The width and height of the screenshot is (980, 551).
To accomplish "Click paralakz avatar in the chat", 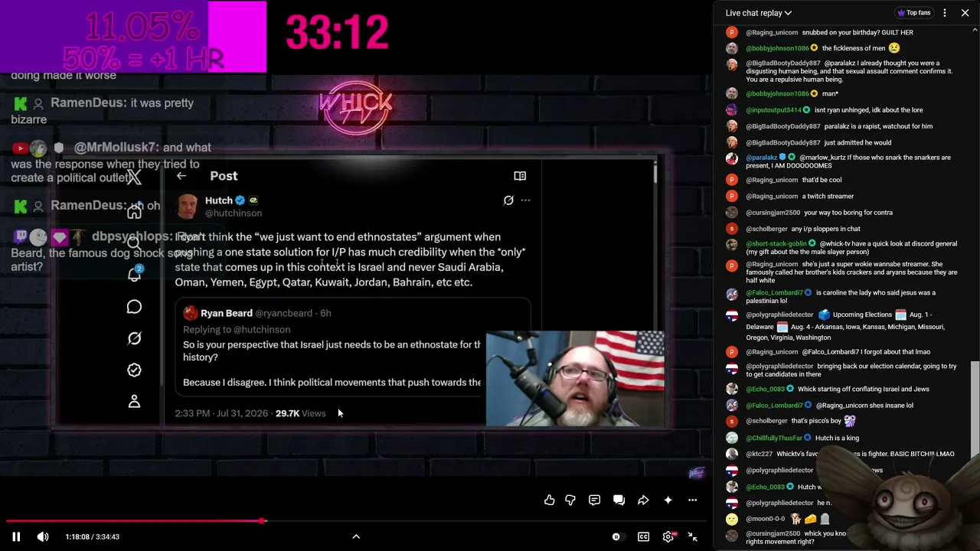I will tap(732, 158).
